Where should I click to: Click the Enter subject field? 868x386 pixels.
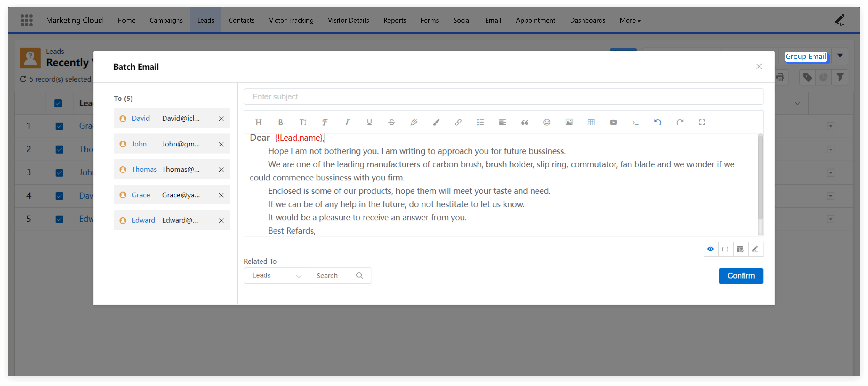coord(503,96)
